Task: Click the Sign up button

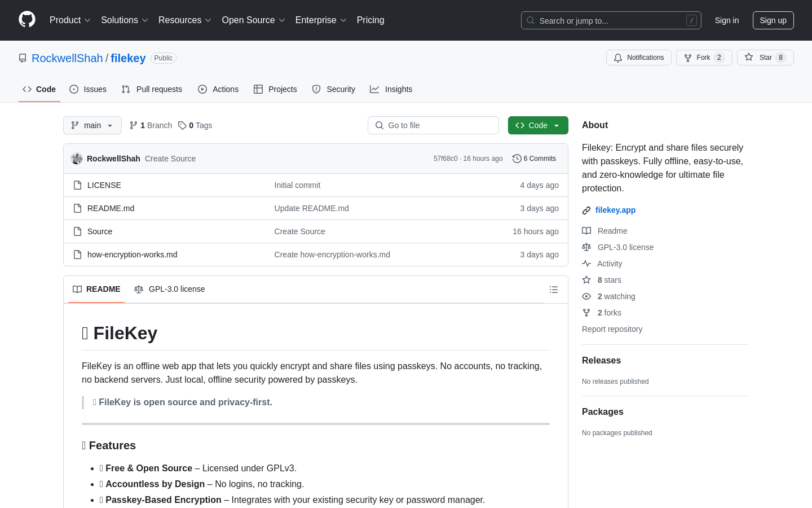Action: pos(773,20)
